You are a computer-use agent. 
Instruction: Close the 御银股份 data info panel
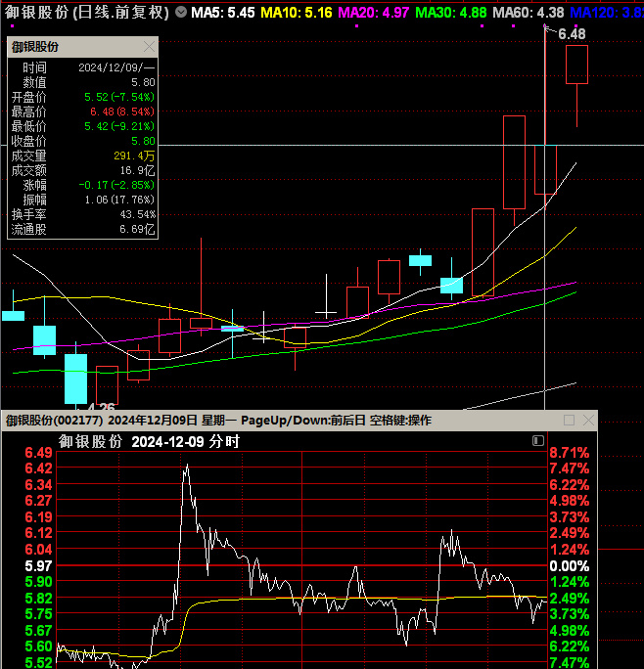point(149,46)
